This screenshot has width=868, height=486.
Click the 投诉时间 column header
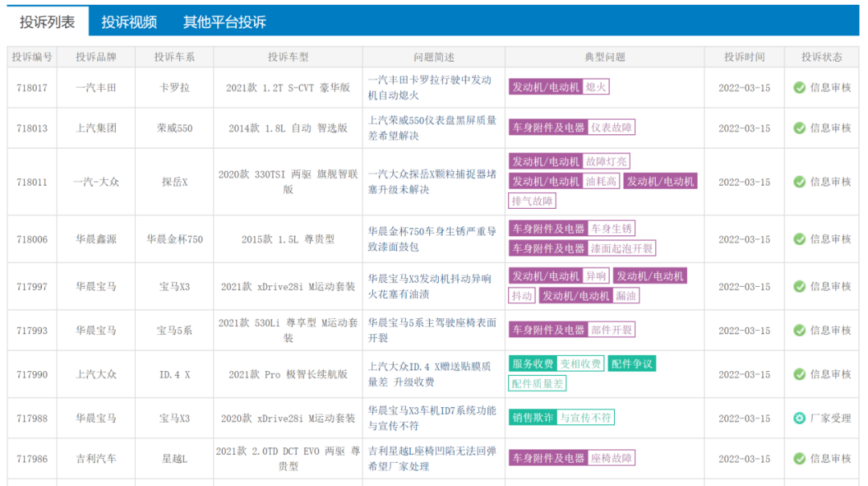pos(744,57)
